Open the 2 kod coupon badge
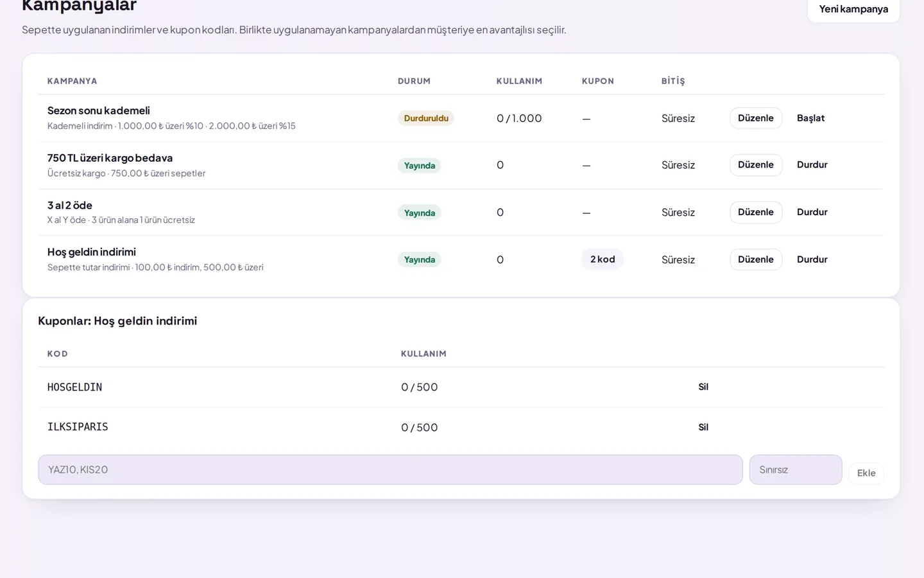This screenshot has width=924, height=578. coord(603,259)
